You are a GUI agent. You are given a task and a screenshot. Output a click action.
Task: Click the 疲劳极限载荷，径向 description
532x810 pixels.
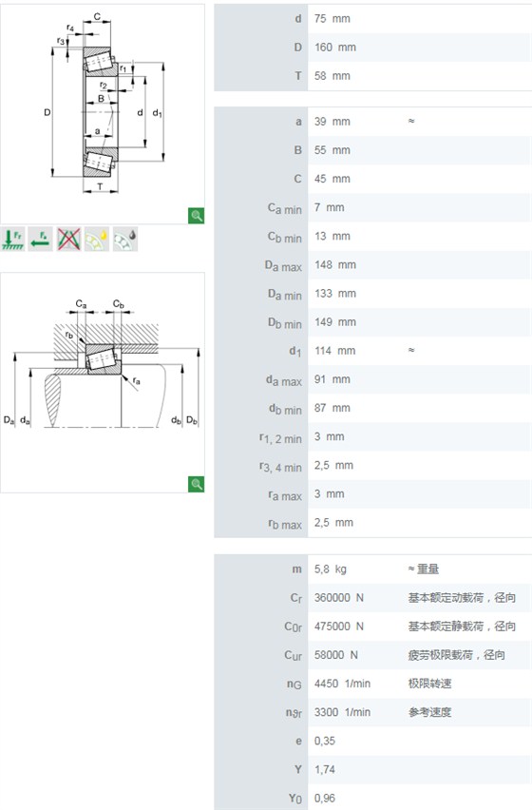tap(457, 655)
